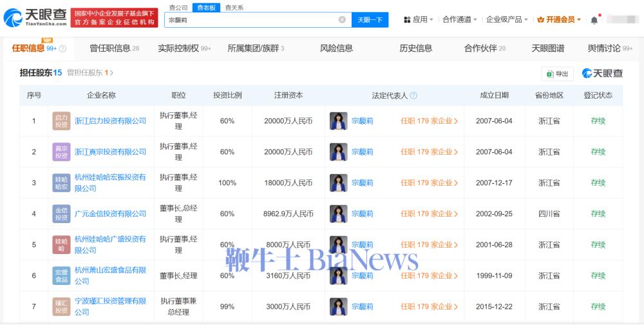Click the grid icon beside 应用

tap(407, 20)
